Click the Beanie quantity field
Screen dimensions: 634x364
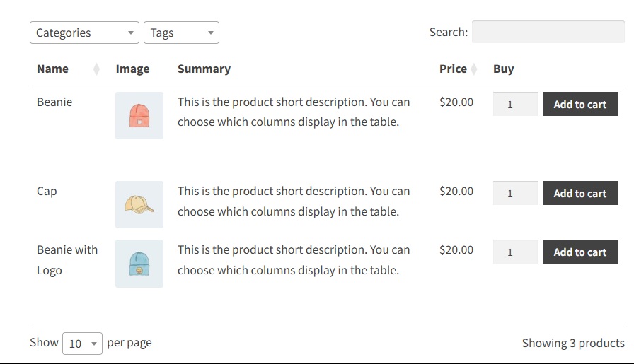[514, 105]
